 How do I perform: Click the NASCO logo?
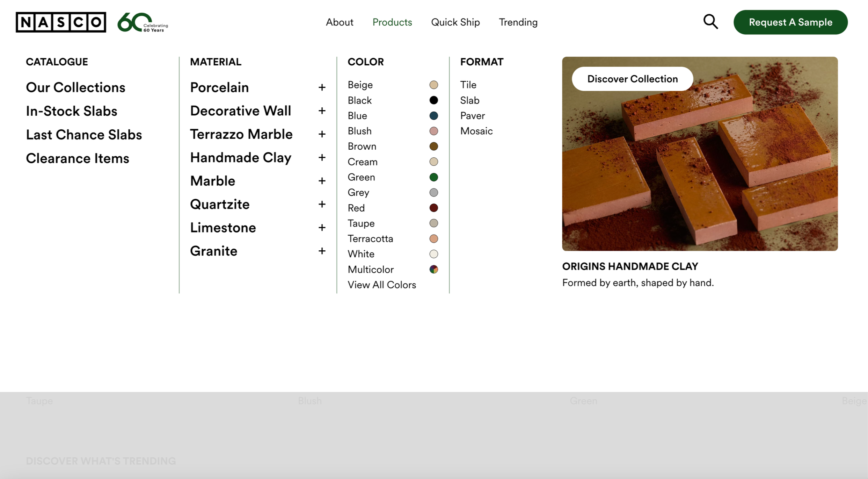[x=61, y=22]
